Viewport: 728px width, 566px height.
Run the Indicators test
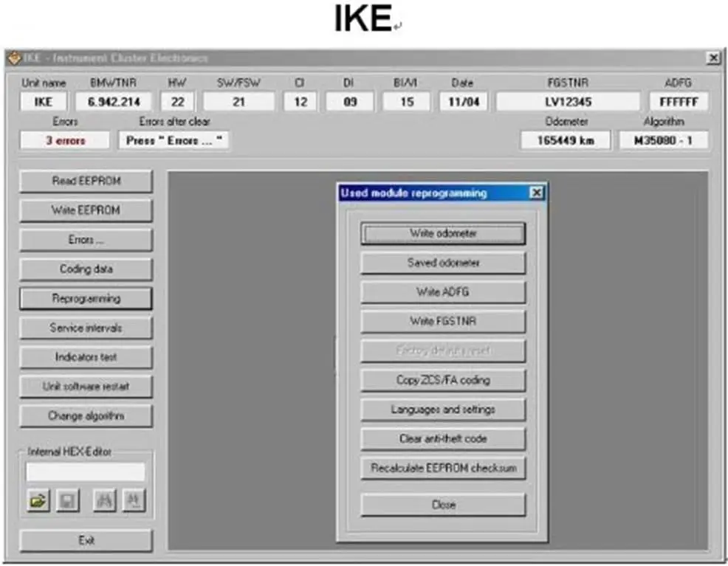click(86, 357)
